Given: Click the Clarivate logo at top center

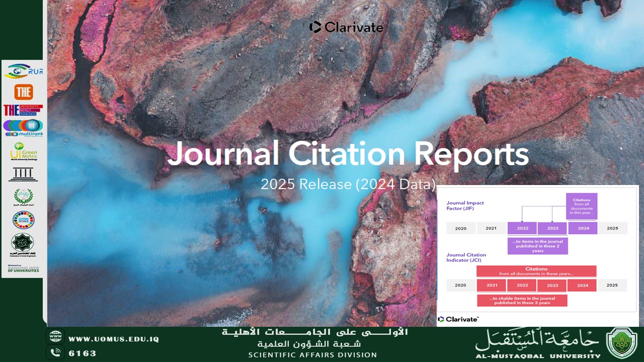Looking at the screenshot, I should click(346, 27).
